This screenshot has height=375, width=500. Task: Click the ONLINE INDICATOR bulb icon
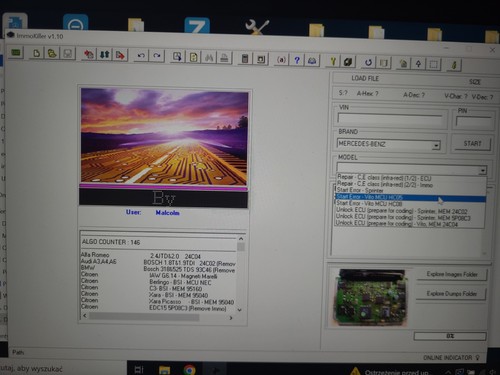(478, 358)
